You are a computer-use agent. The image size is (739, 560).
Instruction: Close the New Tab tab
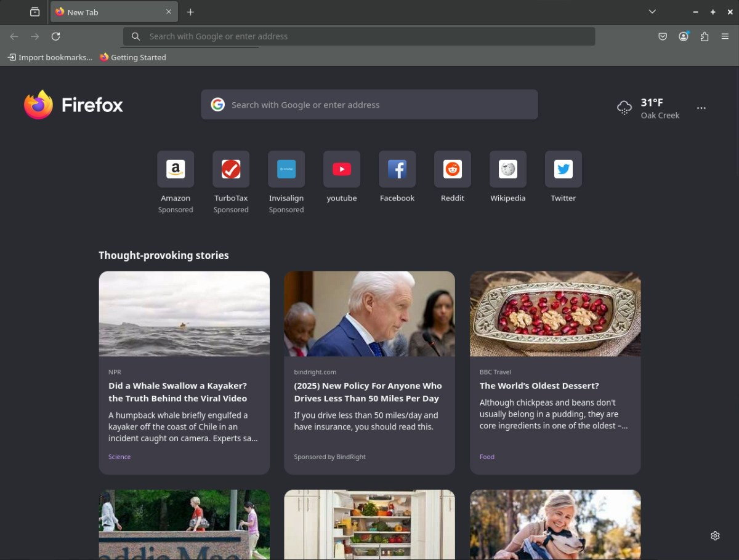point(169,12)
